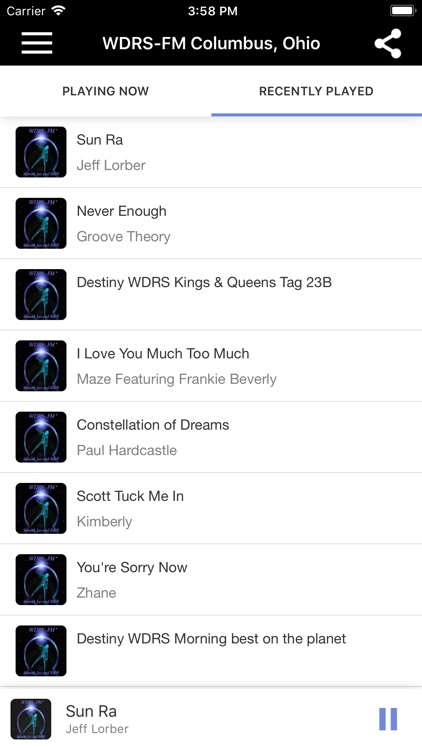
Task: Switch to the Playing Now tab
Action: point(106,91)
